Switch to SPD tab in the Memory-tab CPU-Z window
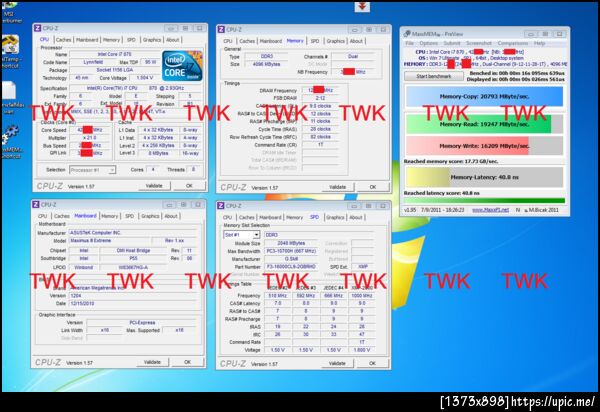This screenshot has width=600, height=412. point(315,41)
